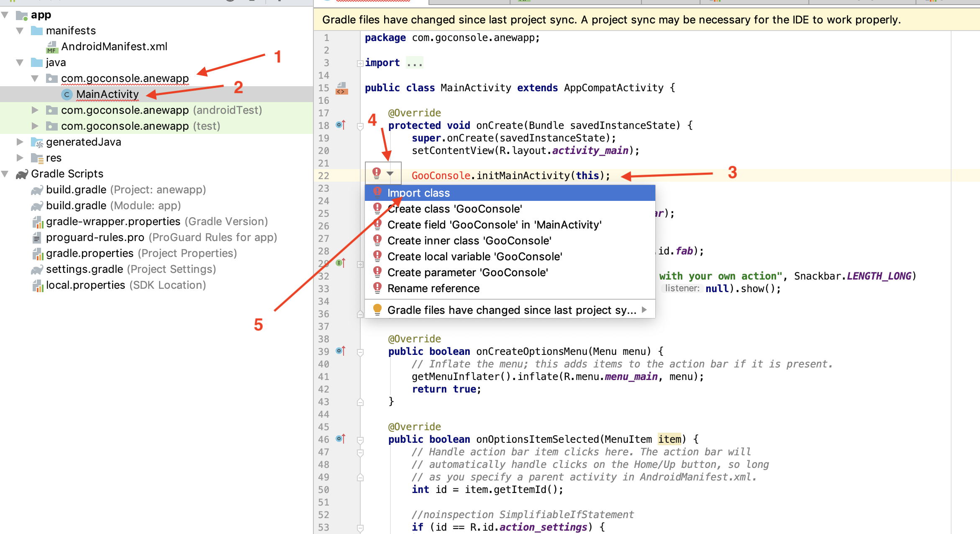The height and width of the screenshot is (534, 980).
Task: Choose Rename reference option
Action: [510, 288]
